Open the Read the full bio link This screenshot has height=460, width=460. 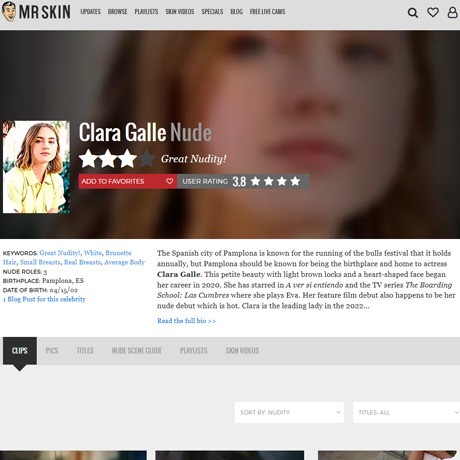[x=186, y=321]
